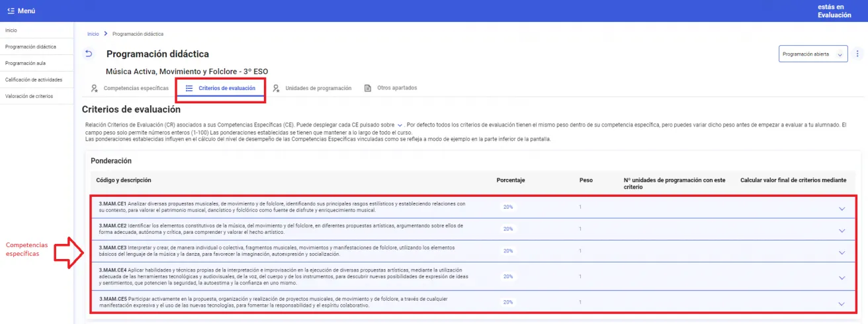Click the Unidades de programación tab icon
This screenshot has height=324, width=868.
click(x=276, y=88)
